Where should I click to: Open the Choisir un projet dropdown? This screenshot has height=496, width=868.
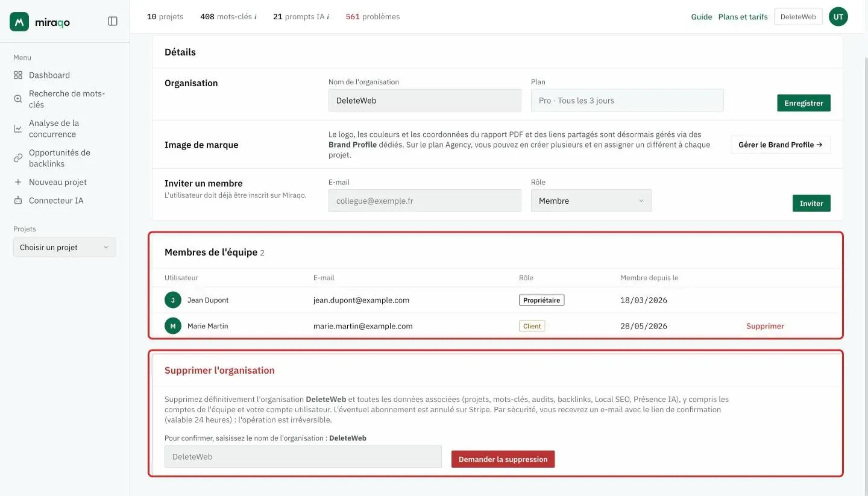[64, 247]
